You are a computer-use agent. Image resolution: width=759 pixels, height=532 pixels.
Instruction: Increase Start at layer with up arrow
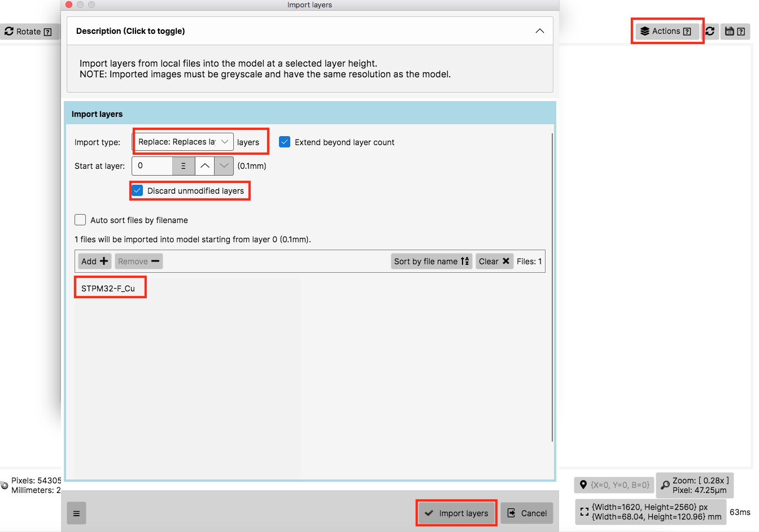(205, 166)
